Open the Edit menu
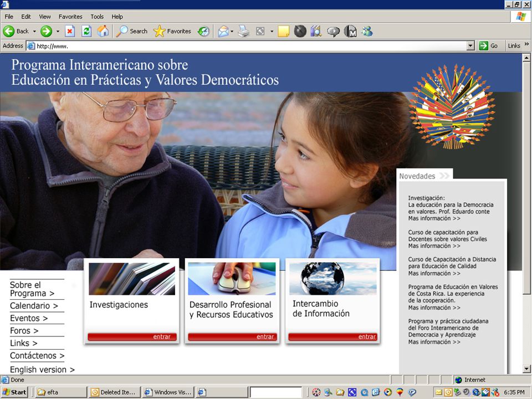Screen dimensions: 532x399 click(26, 17)
